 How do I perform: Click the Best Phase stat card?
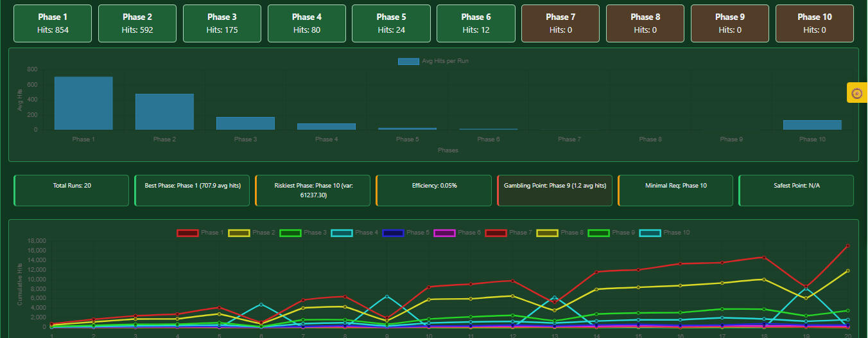click(192, 190)
